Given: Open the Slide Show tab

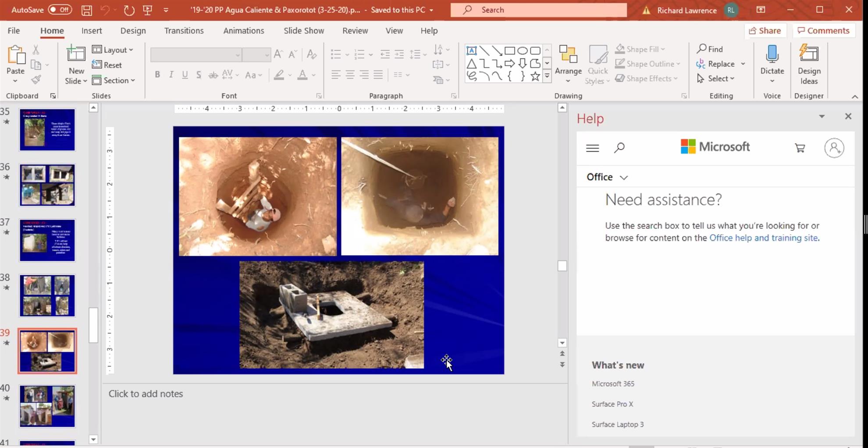Looking at the screenshot, I should pyautogui.click(x=303, y=31).
